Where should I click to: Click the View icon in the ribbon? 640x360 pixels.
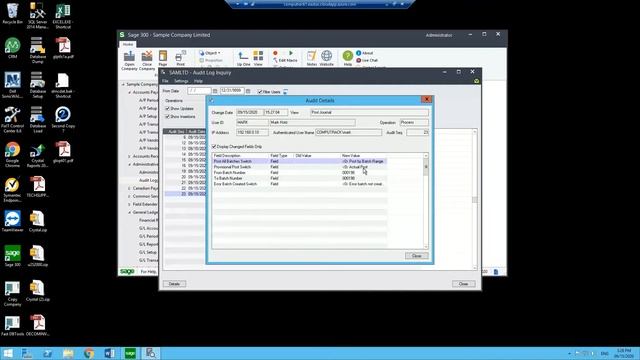click(258, 58)
